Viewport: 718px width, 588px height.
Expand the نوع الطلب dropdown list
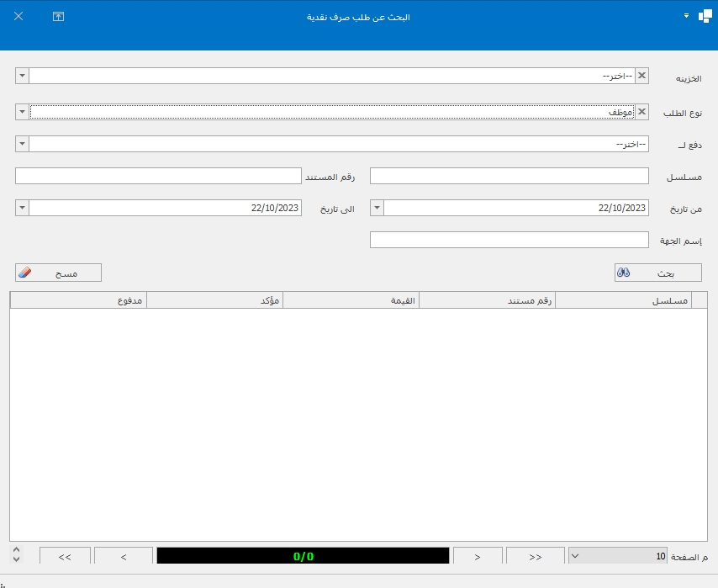point(22,111)
